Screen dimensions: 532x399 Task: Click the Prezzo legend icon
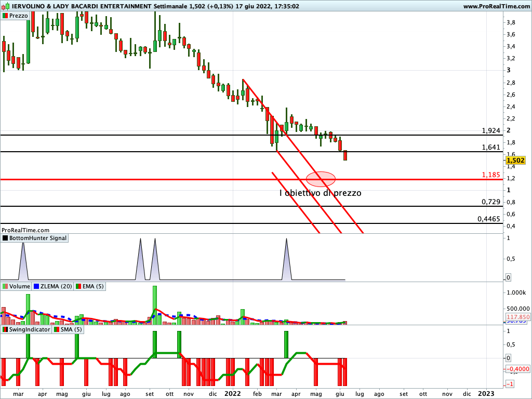click(5, 16)
